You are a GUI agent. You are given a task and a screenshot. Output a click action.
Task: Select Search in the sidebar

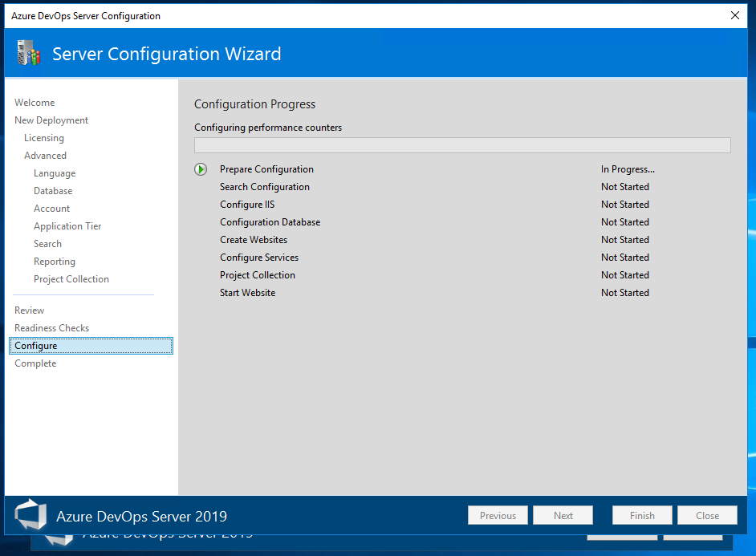click(47, 244)
